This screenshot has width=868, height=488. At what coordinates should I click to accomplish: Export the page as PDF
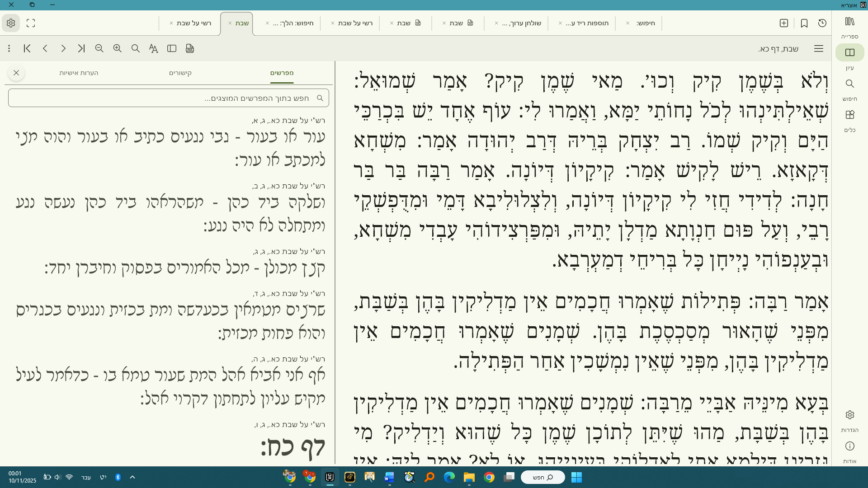coord(189,48)
